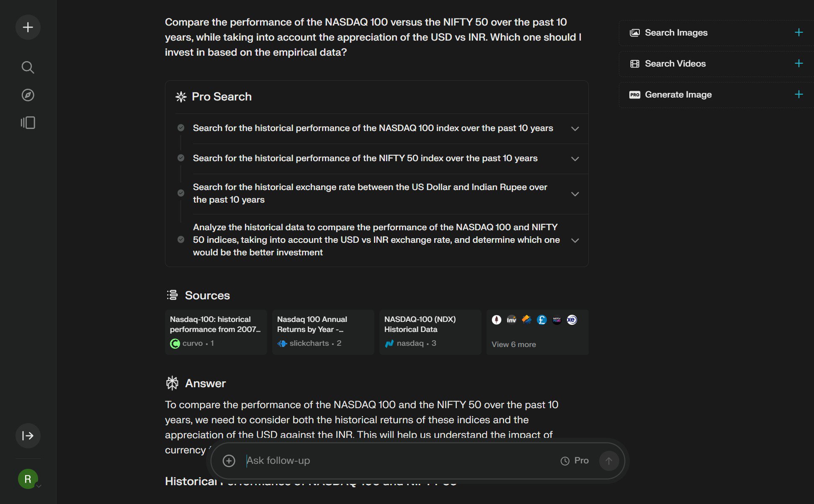Viewport: 814px width, 504px height.
Task: Click the Generate Image plus icon
Action: (x=799, y=94)
